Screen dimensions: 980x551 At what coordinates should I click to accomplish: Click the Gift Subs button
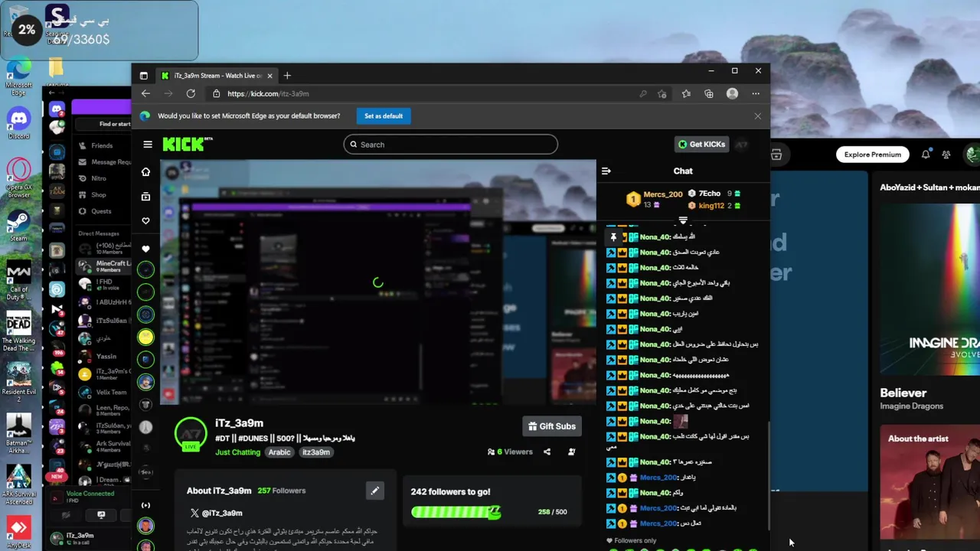(x=551, y=426)
